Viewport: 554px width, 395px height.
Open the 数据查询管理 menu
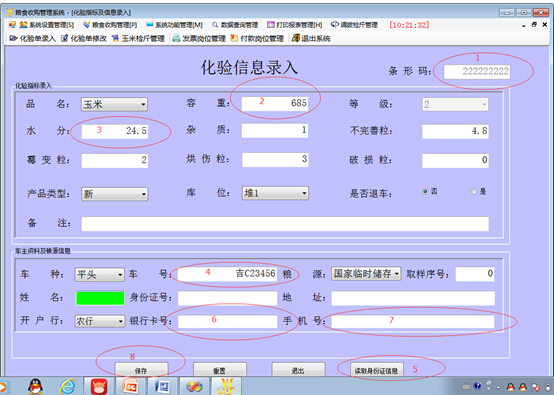coord(235,25)
